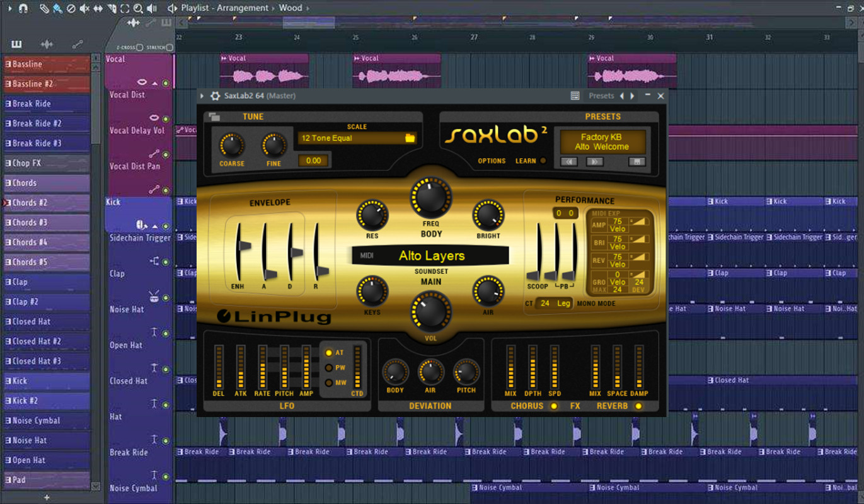
Task: Select the paint brush tool
Action: click(57, 8)
